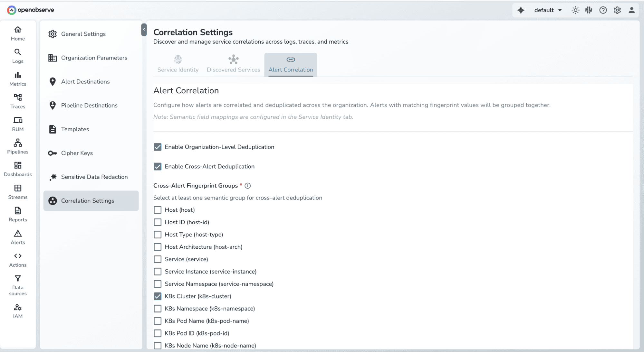Collapse the settings sidebar panel

click(144, 30)
